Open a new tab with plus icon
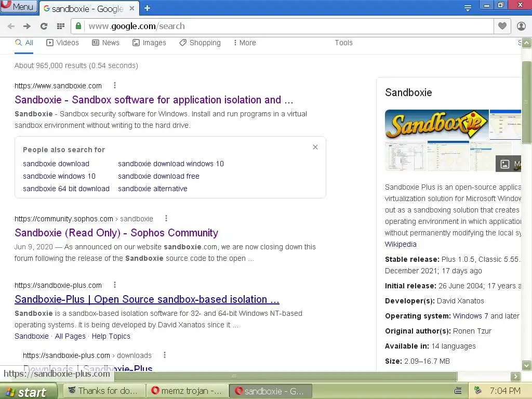The image size is (532, 399). coord(147,8)
